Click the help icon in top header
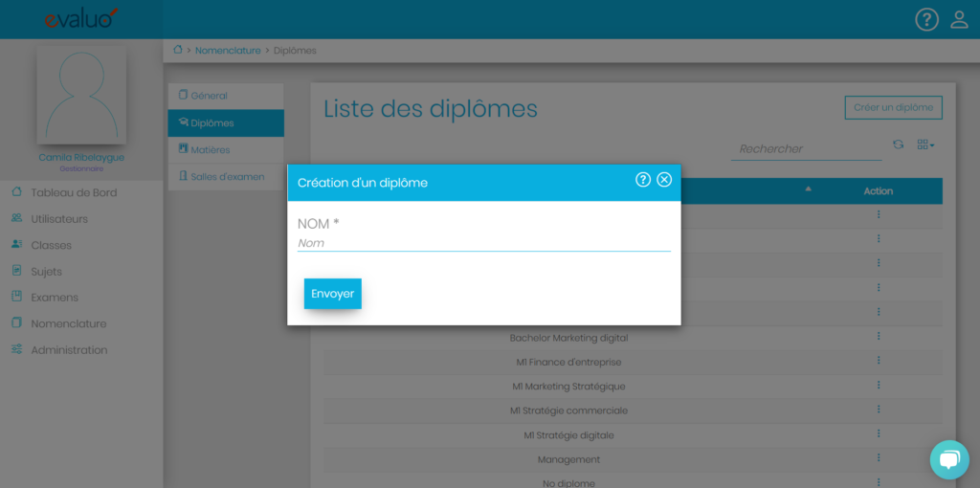This screenshot has width=980, height=488. click(926, 19)
